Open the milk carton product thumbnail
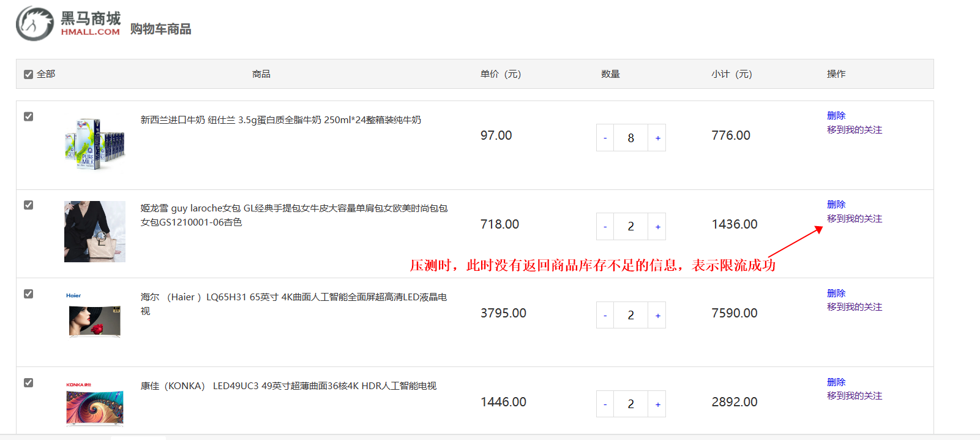 pos(95,144)
